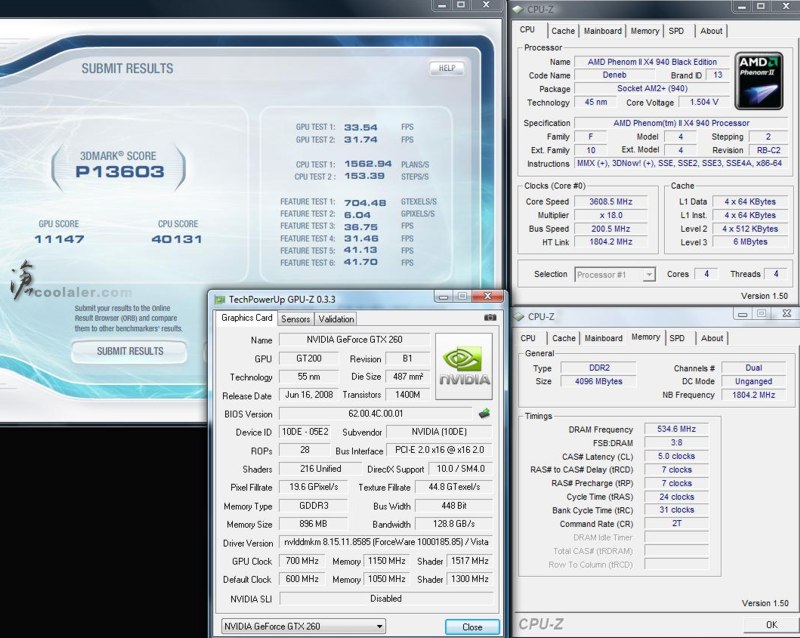Click the Bus Interface value "PCI-E 2.0 x16"
This screenshot has height=638, width=800.
pos(440,451)
